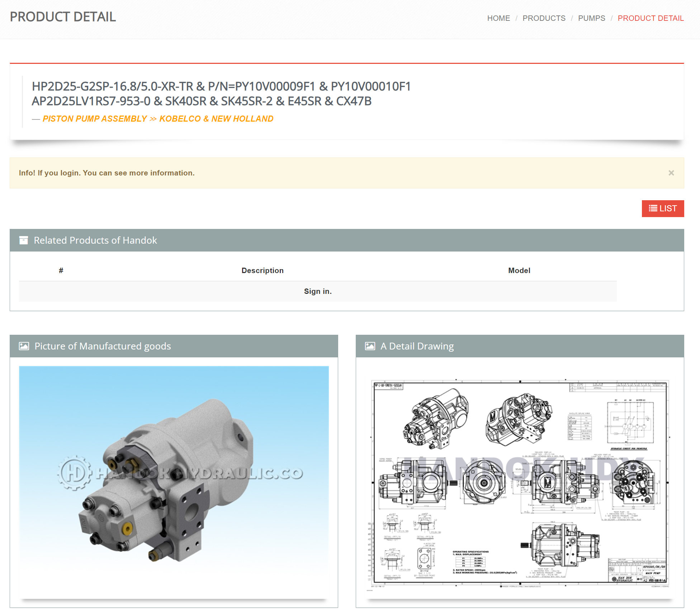Click picture icon beside Manufactured goods heading

[24, 346]
